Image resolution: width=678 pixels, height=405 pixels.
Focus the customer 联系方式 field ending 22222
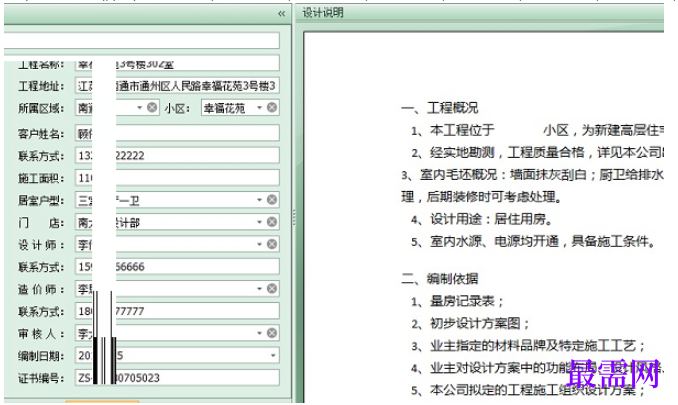[177, 156]
